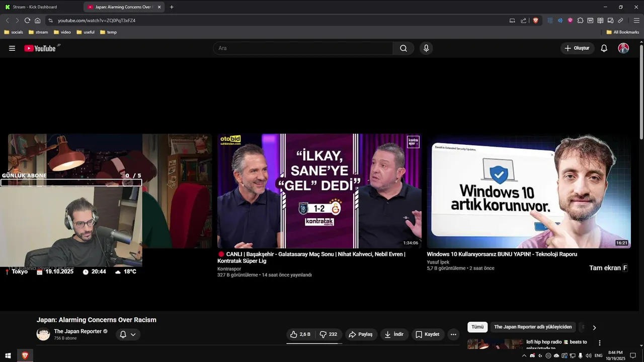Click the blue grid extension icon
The image size is (644, 362).
coord(550,21)
